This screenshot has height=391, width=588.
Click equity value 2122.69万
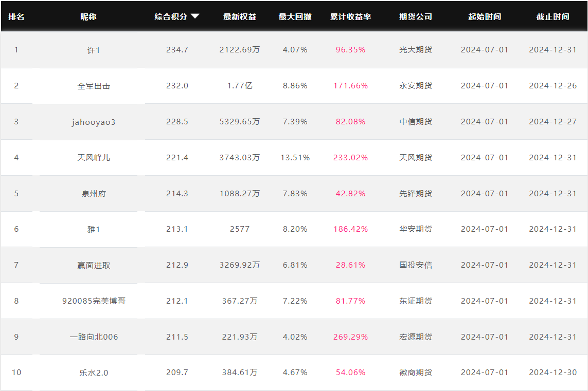coord(240,50)
